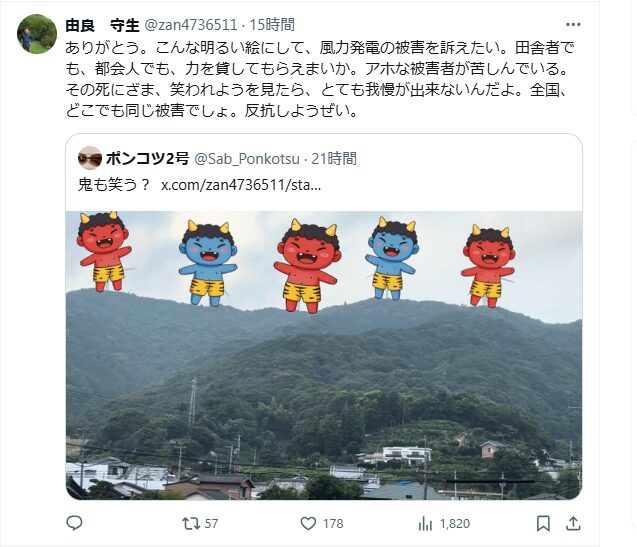Open the three-dot more menu

pos(573,25)
